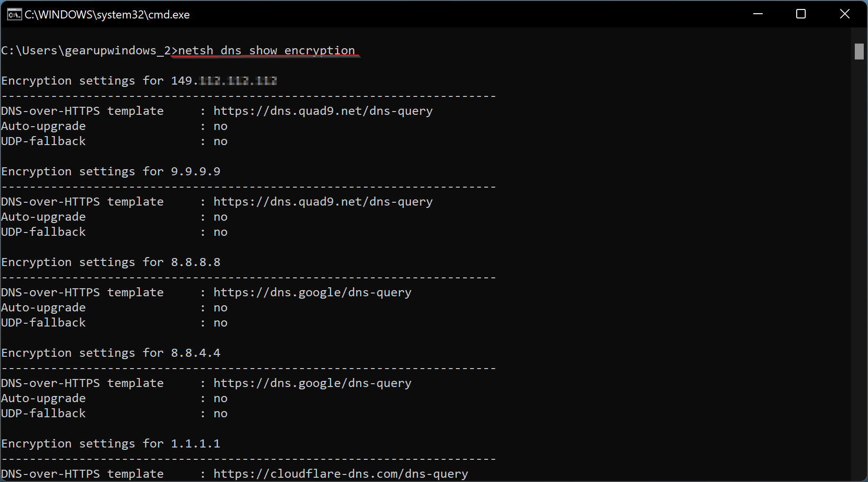Screen dimensions: 868x482
Task: Click 'DNS-over-HTTPS template' label under 1.1.1.1
Action: tap(83, 474)
